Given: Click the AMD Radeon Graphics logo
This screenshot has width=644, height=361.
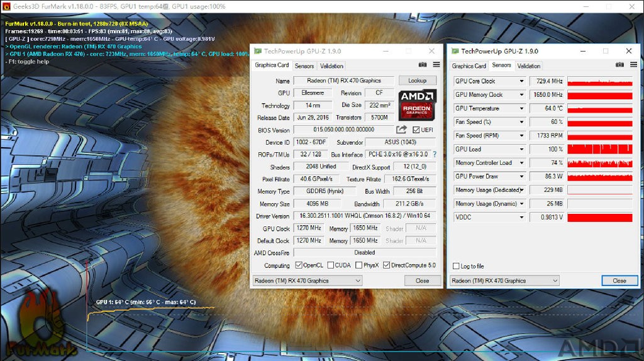Looking at the screenshot, I should (417, 105).
